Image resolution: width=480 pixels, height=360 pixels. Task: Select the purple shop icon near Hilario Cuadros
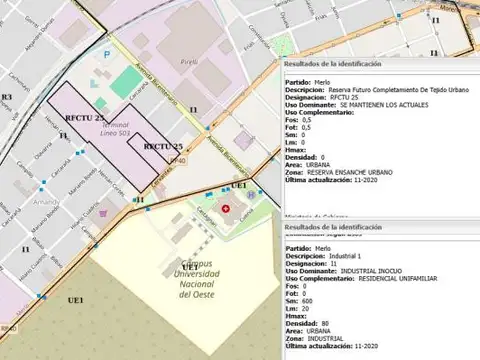coord(103,212)
